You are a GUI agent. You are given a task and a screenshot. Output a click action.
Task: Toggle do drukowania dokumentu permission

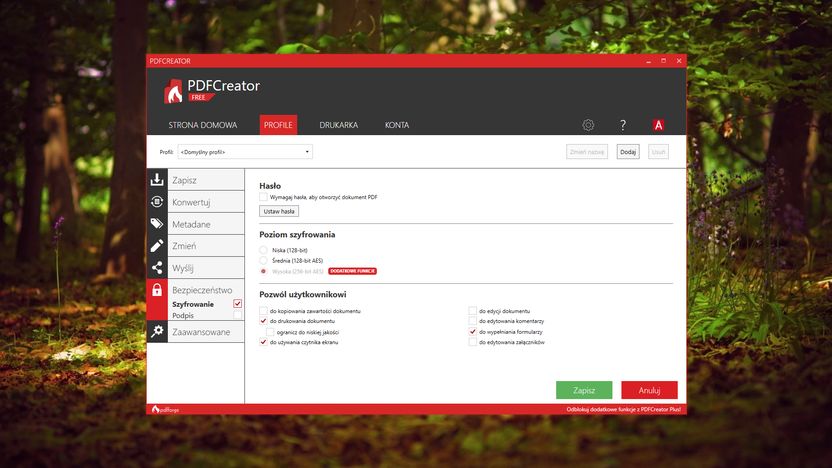[x=263, y=321]
